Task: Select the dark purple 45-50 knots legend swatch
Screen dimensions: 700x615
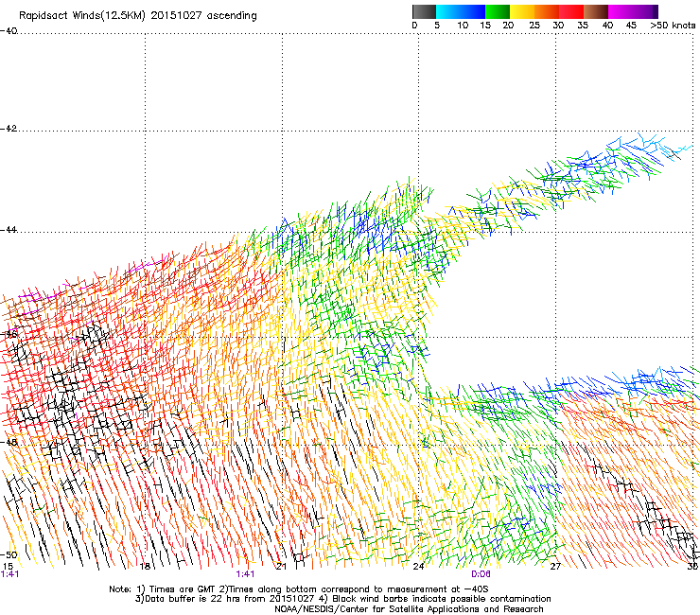Action: [x=645, y=11]
